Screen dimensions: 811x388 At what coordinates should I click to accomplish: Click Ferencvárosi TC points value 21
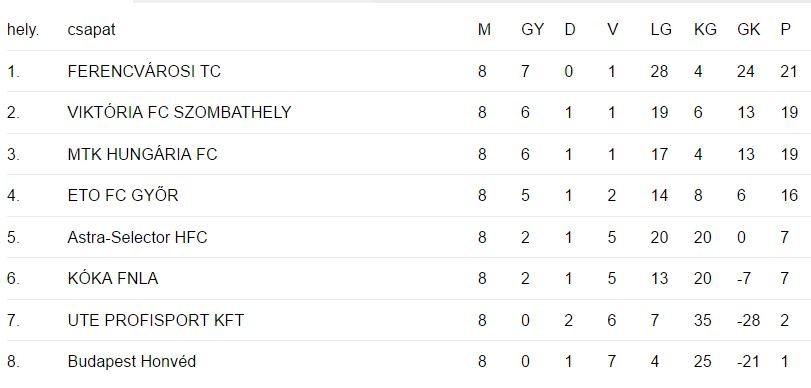point(789,71)
